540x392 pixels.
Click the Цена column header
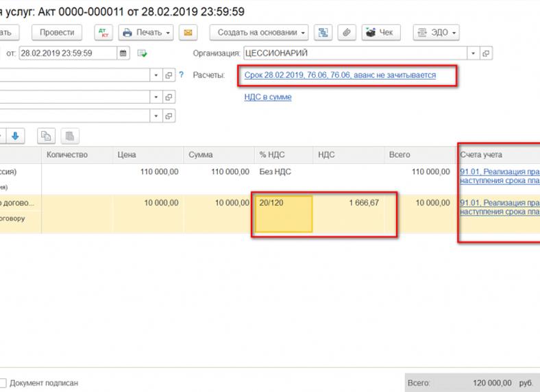click(x=148, y=155)
